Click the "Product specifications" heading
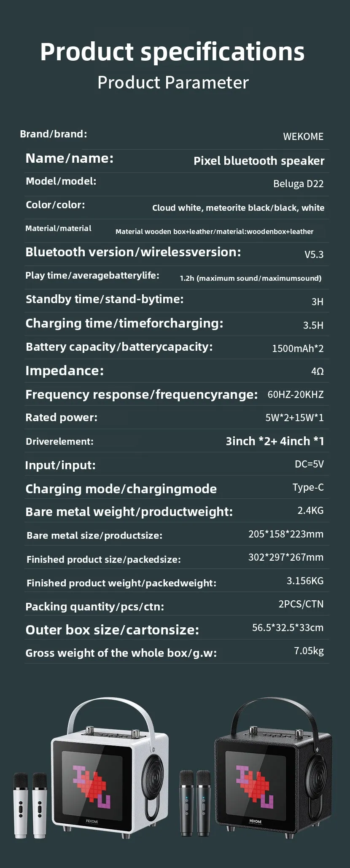Viewport: 350px width, 868px height. pos(172,52)
